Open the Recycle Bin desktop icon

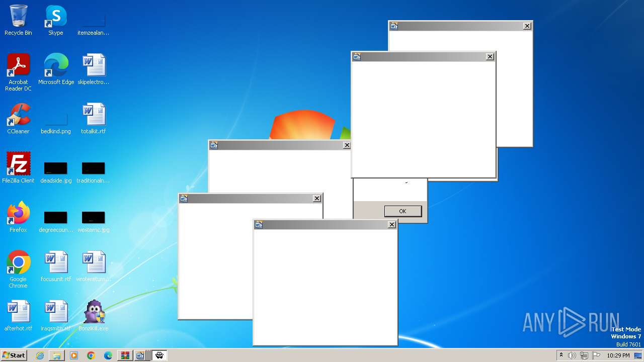[x=18, y=20]
